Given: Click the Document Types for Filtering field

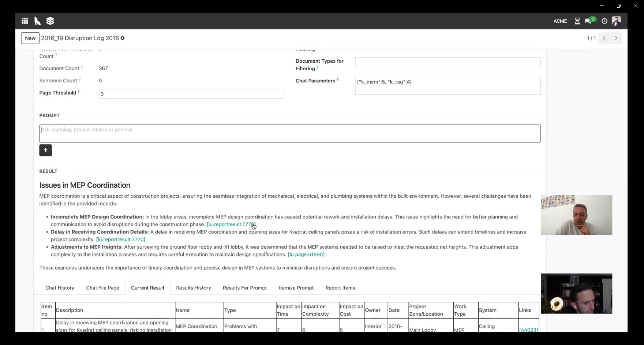Looking at the screenshot, I should coord(448,62).
